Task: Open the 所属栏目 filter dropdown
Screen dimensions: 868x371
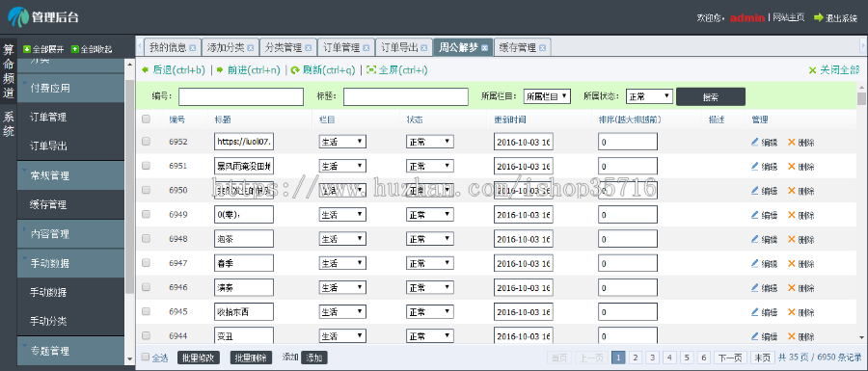Action: tap(547, 96)
